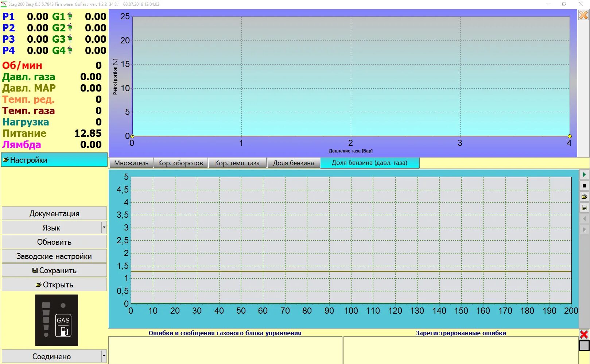Clear registered errors with red X
This screenshot has height=364, width=590.
click(x=584, y=334)
